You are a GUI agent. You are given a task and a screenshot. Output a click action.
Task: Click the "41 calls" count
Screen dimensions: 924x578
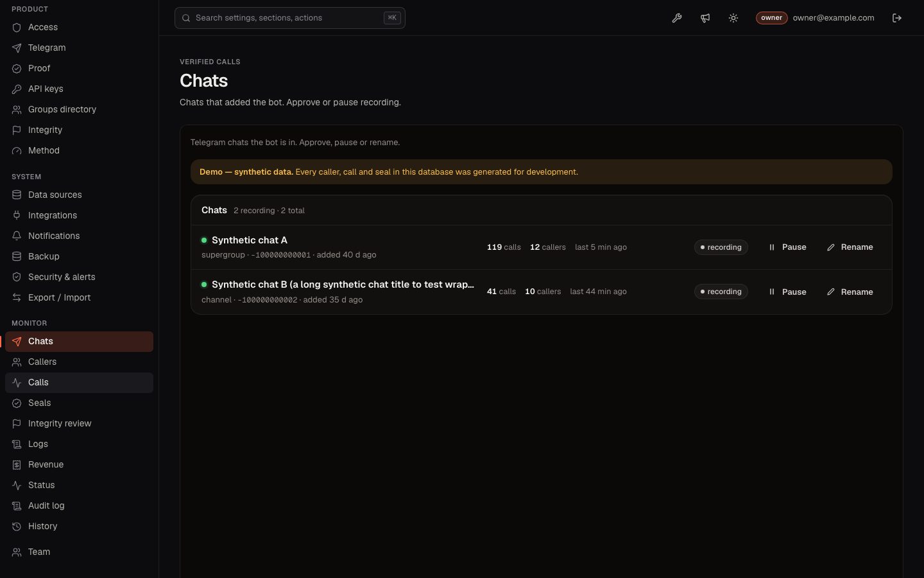[x=501, y=292]
